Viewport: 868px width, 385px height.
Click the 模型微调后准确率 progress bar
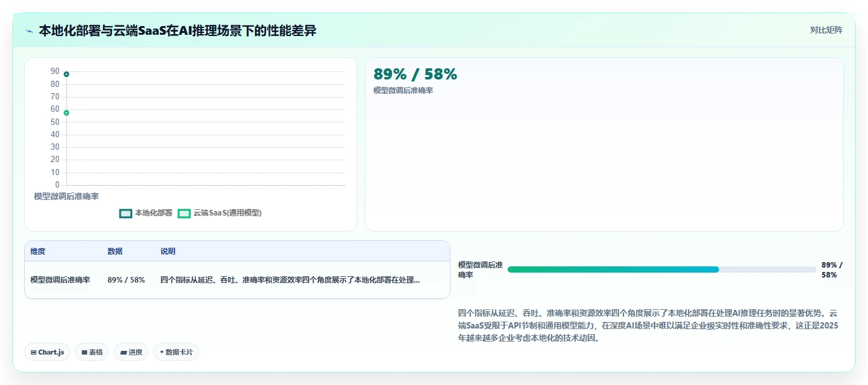coord(661,269)
